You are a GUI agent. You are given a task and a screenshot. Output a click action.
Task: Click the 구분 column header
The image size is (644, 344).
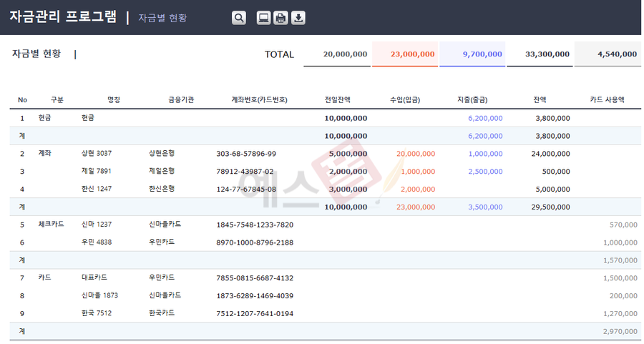click(57, 99)
